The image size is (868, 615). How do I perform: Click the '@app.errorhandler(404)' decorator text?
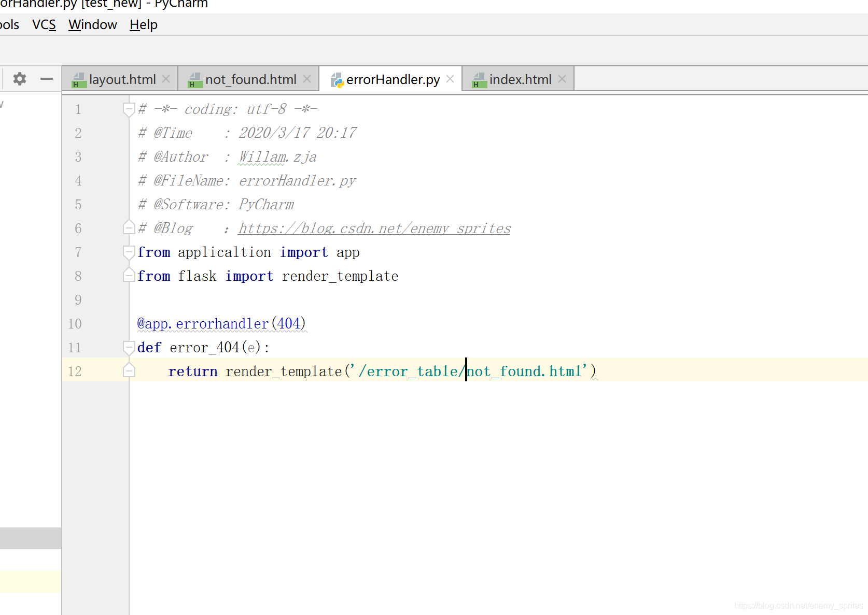click(x=221, y=324)
